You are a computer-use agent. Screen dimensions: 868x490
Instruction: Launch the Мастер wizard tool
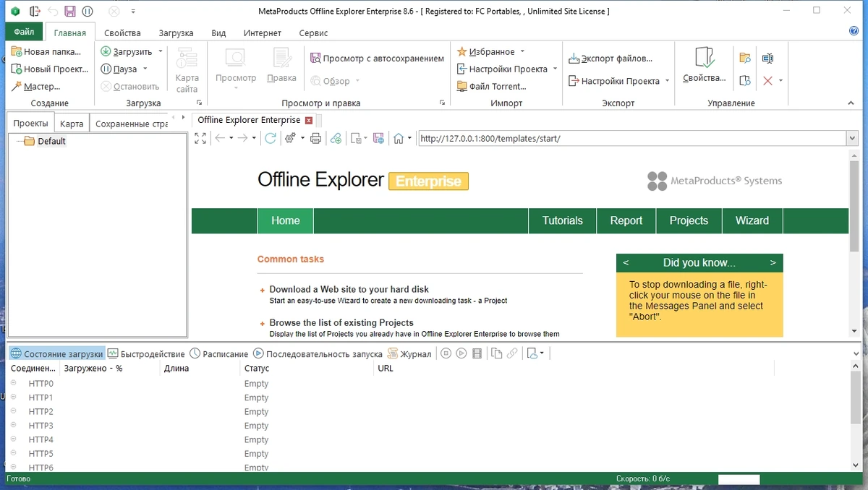[35, 87]
